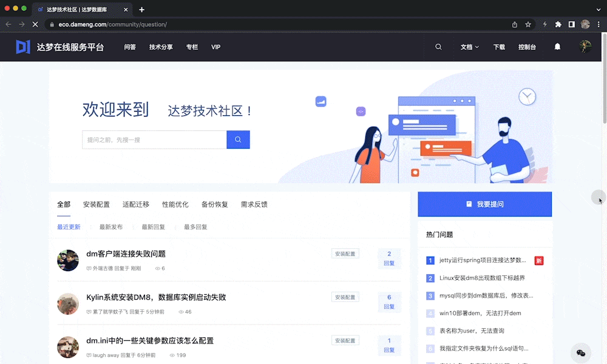This screenshot has height=364, width=607.
Task: Click the 1 回复 count box
Action: (x=389, y=345)
